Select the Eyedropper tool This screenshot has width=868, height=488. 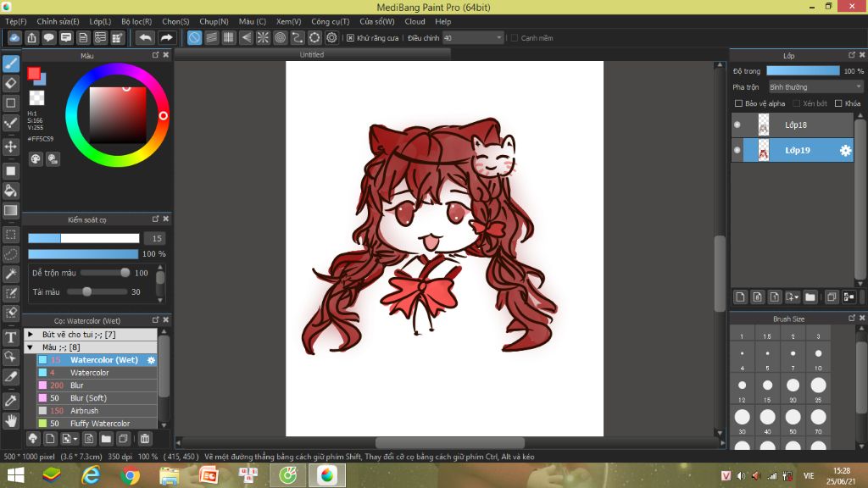[10, 401]
